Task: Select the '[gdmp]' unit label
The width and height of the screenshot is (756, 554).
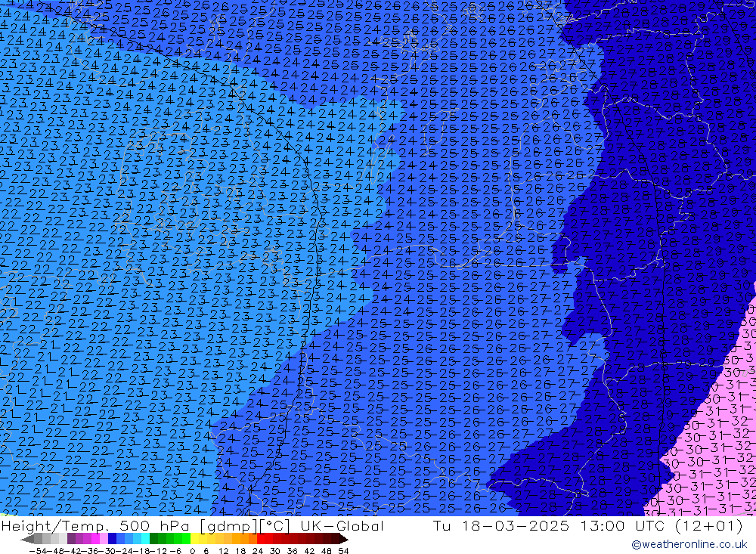Action: pos(228,525)
